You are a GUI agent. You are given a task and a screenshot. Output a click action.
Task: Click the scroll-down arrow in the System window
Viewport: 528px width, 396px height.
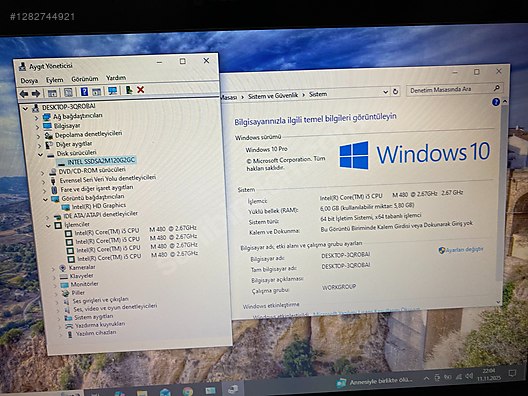(x=499, y=302)
